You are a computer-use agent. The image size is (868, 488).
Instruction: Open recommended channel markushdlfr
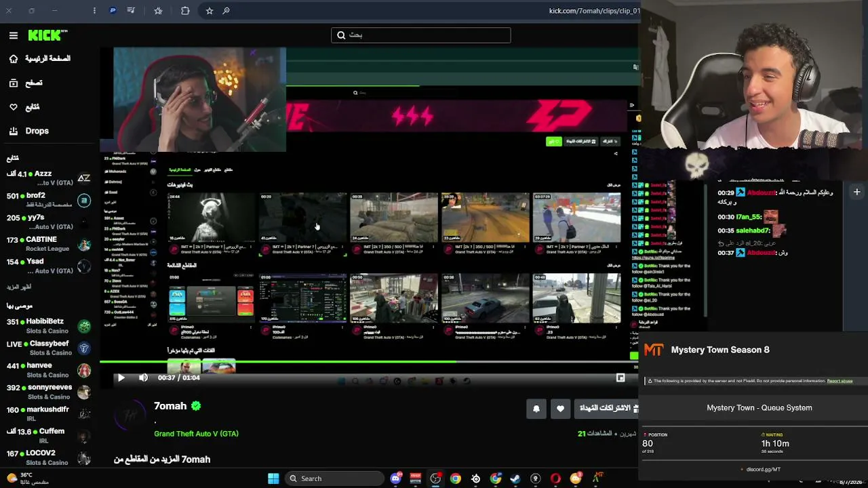click(x=49, y=414)
